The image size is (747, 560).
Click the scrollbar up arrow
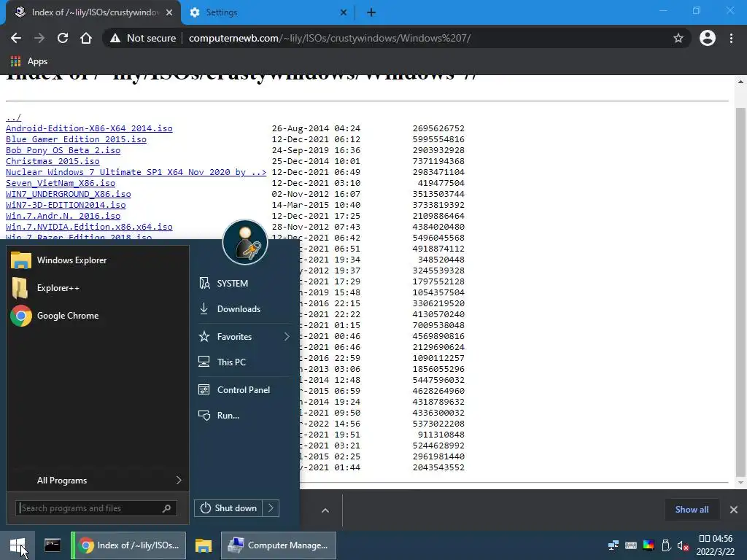click(x=741, y=82)
